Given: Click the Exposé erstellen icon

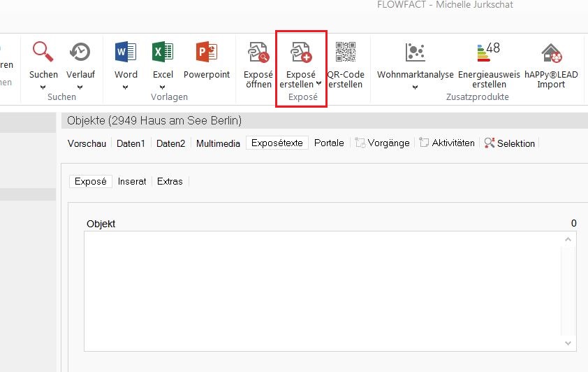Looking at the screenshot, I should pos(301,52).
